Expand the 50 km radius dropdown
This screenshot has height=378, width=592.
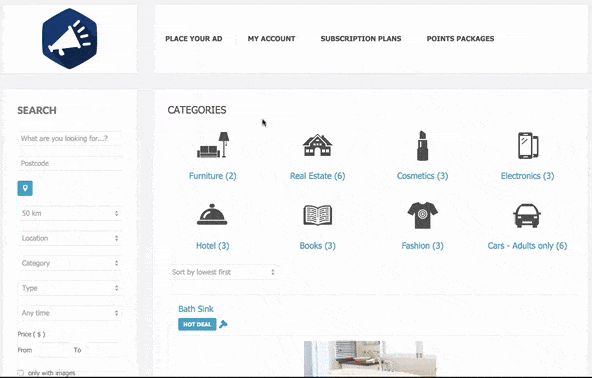point(70,213)
